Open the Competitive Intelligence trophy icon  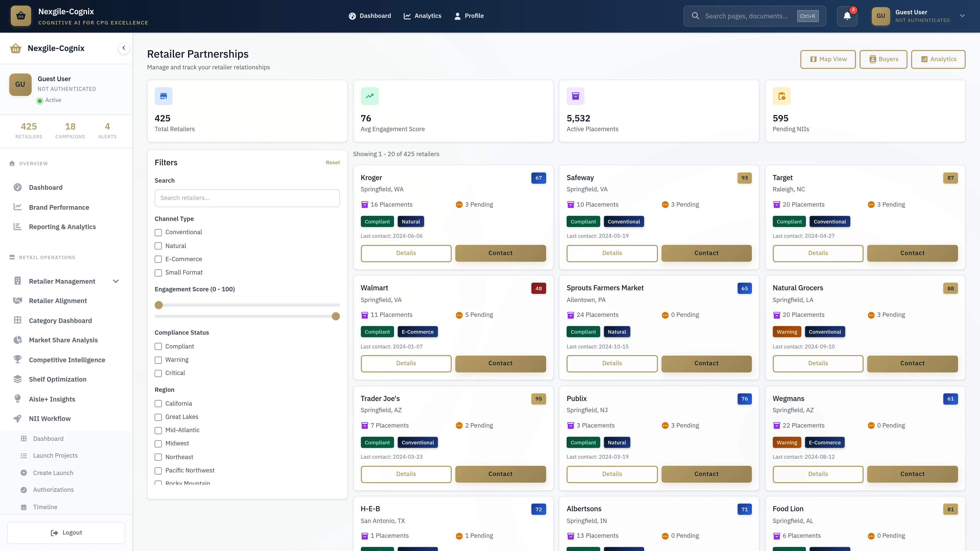pyautogui.click(x=18, y=359)
